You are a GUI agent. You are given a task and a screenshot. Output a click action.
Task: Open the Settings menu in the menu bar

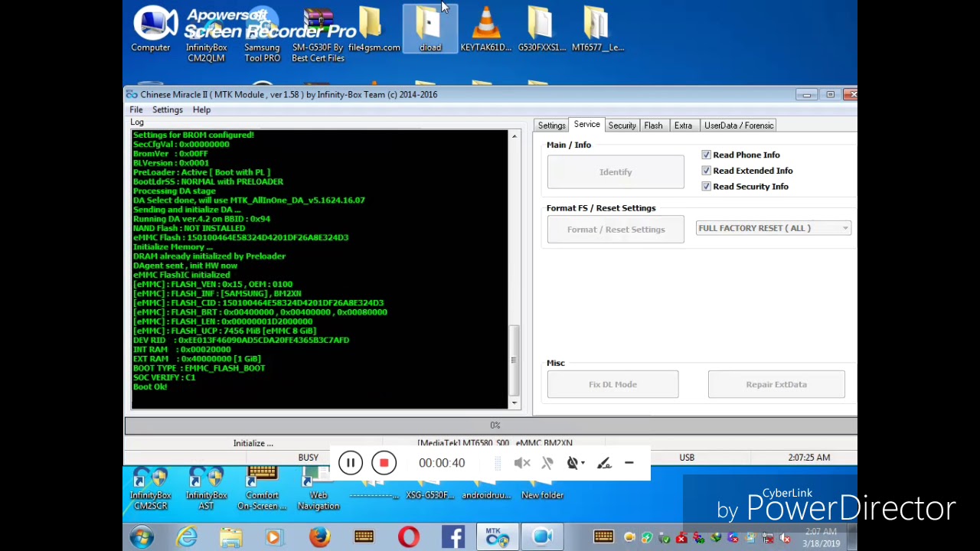coord(167,109)
